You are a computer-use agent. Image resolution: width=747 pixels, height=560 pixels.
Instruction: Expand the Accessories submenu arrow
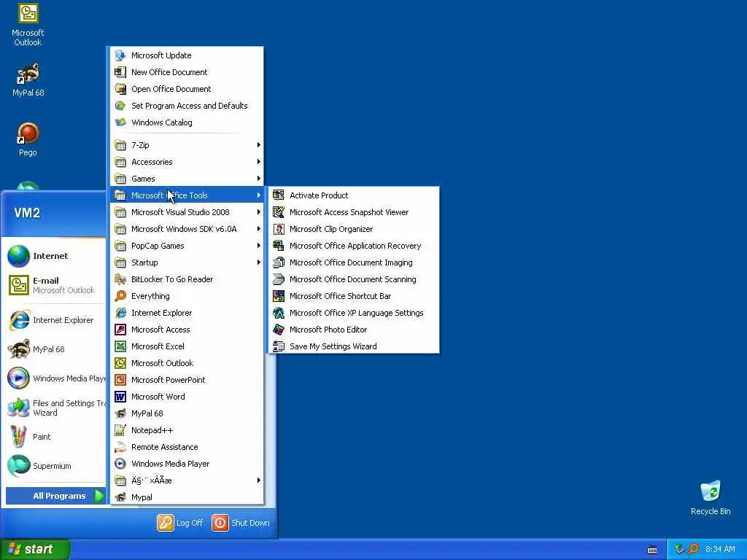259,161
